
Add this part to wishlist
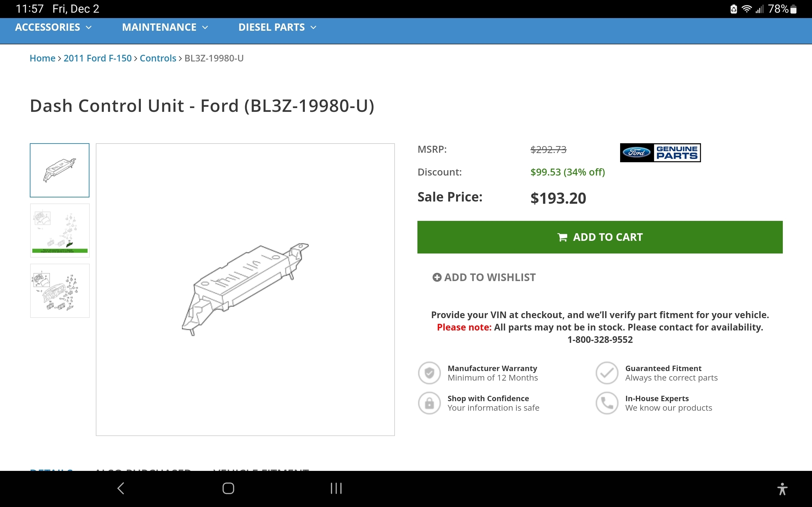(484, 277)
